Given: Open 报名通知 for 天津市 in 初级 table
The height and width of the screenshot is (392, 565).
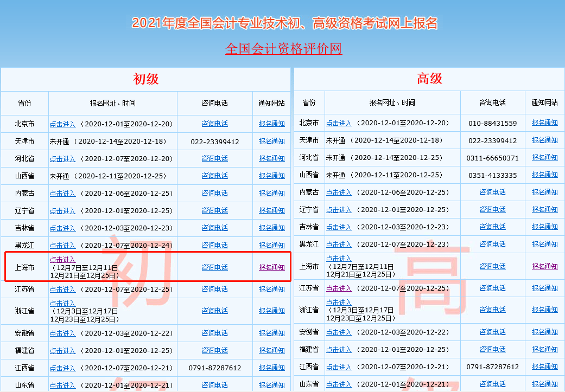Looking at the screenshot, I should (x=272, y=141).
